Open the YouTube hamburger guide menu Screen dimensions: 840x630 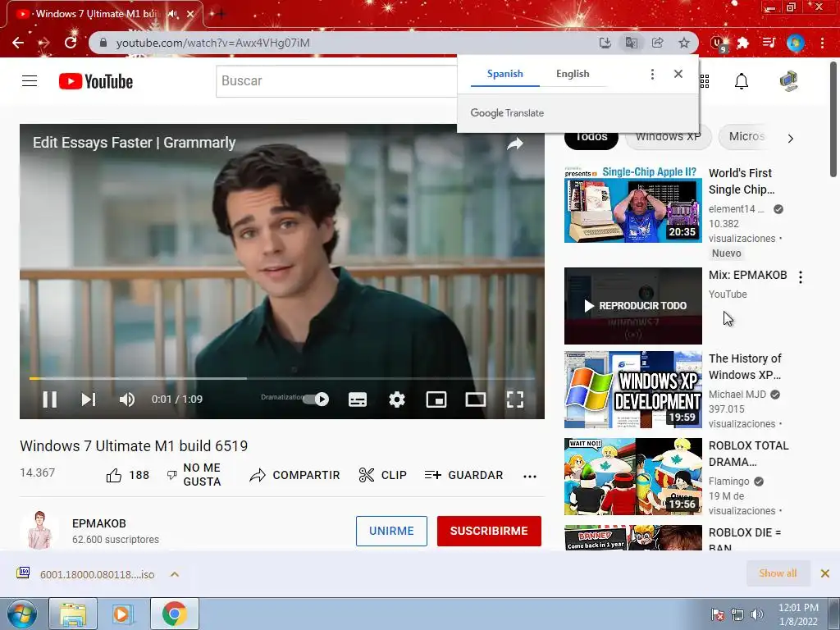(30, 81)
